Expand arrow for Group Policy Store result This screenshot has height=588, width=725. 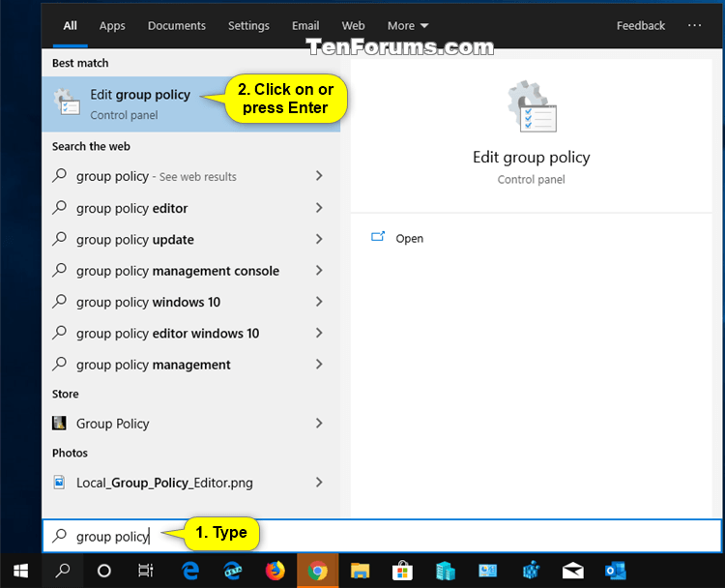(x=319, y=424)
